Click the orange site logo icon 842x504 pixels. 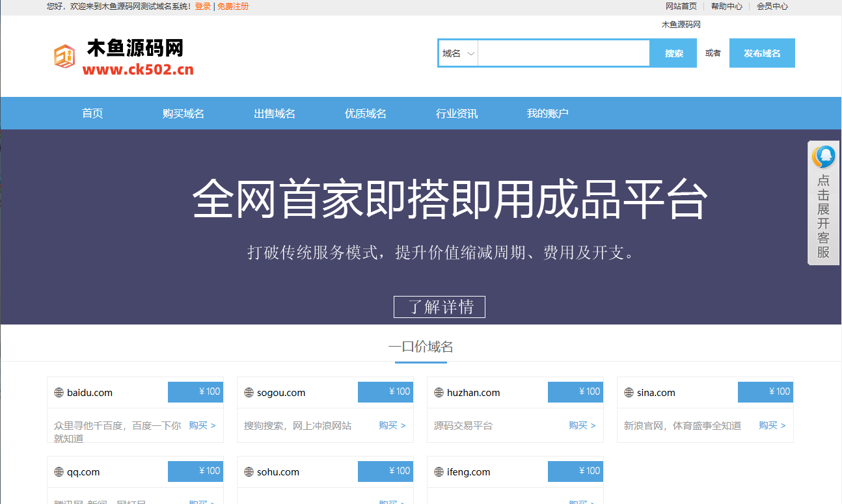click(x=64, y=56)
